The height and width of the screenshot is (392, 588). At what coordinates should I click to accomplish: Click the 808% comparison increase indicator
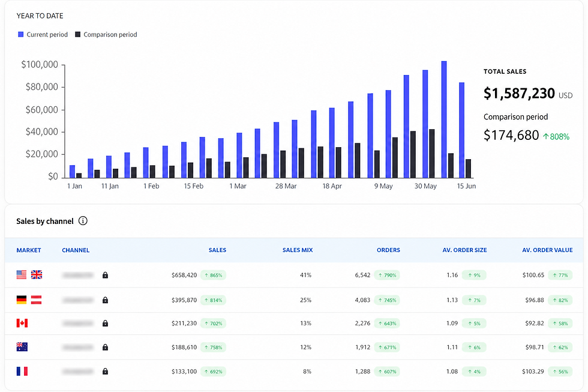point(556,136)
